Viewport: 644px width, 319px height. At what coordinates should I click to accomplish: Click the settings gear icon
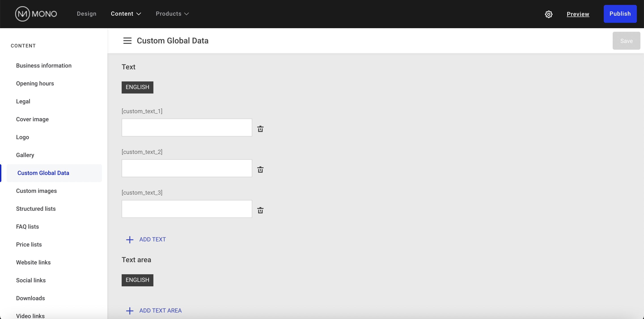pos(549,14)
